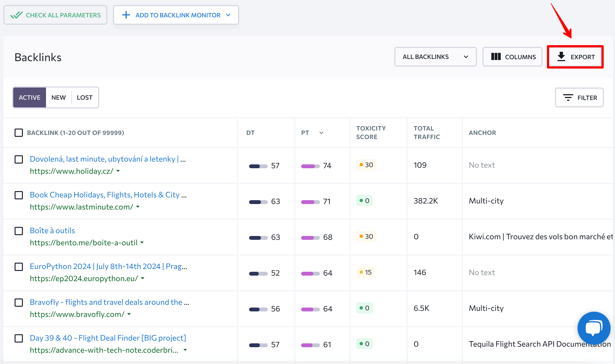This screenshot has width=615, height=364.
Task: Click the Total Traffic column header
Action: click(427, 132)
